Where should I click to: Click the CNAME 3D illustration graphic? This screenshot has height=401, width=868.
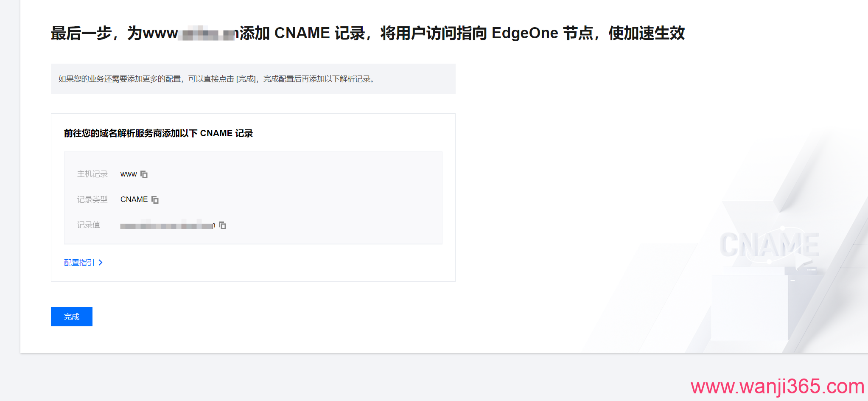[x=769, y=245]
